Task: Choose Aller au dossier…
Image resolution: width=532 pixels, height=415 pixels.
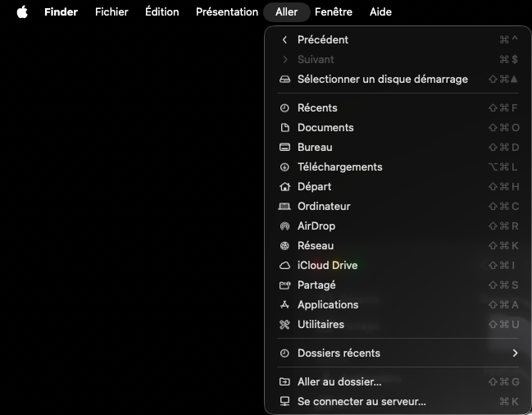Action: coord(398,381)
